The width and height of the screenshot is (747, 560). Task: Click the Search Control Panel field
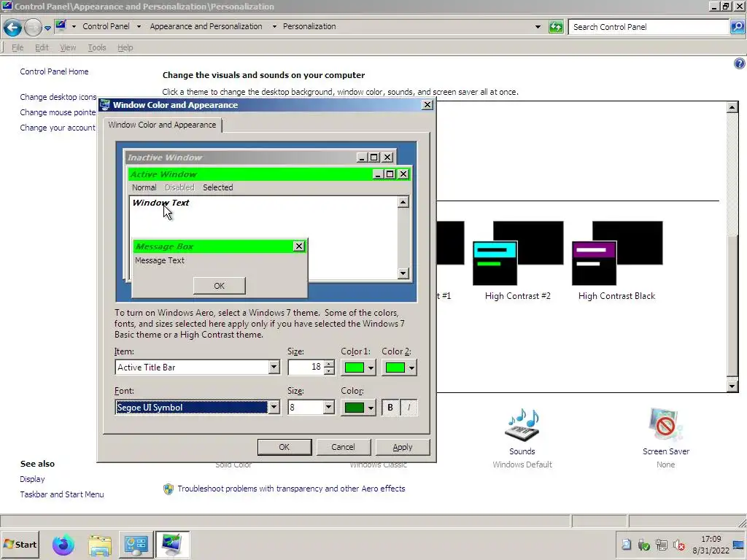pyautogui.click(x=648, y=27)
